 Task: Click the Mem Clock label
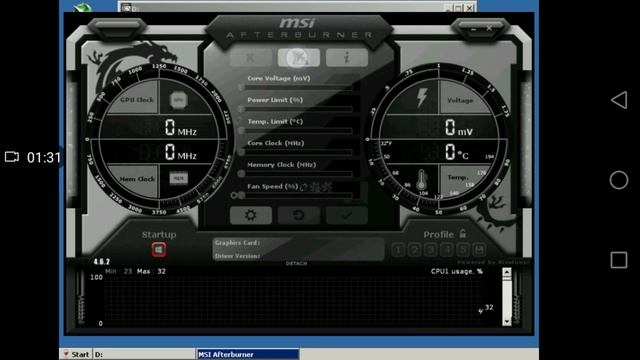[137, 179]
